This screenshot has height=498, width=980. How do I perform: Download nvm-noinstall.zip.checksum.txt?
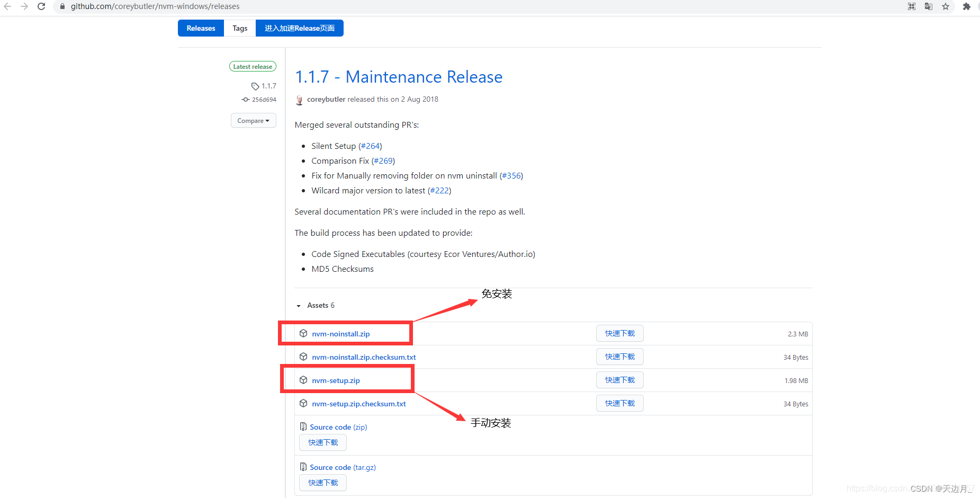[364, 357]
